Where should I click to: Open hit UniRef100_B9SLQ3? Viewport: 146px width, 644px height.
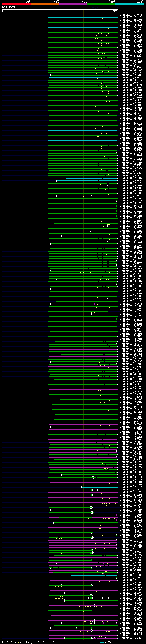pos(131,20)
